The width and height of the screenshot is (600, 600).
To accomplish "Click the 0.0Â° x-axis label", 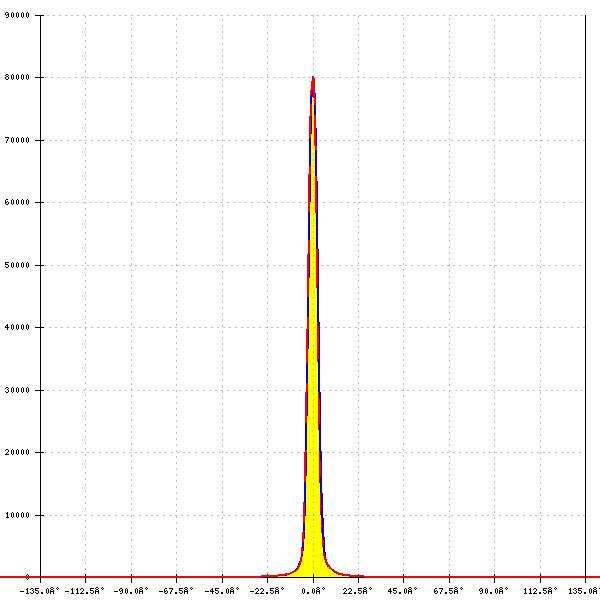I will [x=313, y=591].
